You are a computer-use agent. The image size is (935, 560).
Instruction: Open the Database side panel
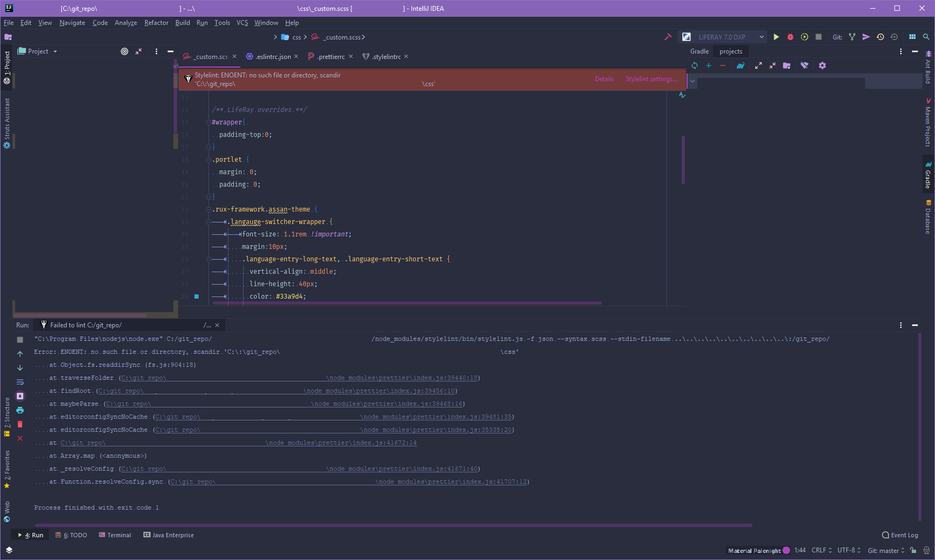[928, 217]
